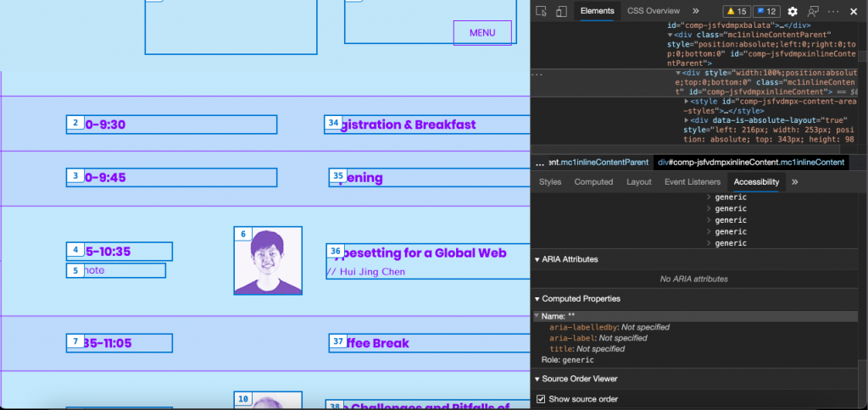The image size is (868, 410).
Task: Click the MENU button on the page
Action: tap(482, 33)
